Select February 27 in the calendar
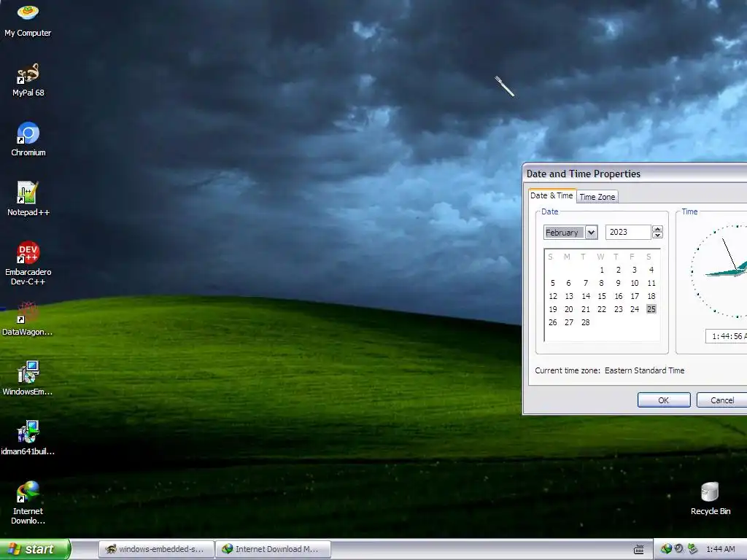 point(569,322)
